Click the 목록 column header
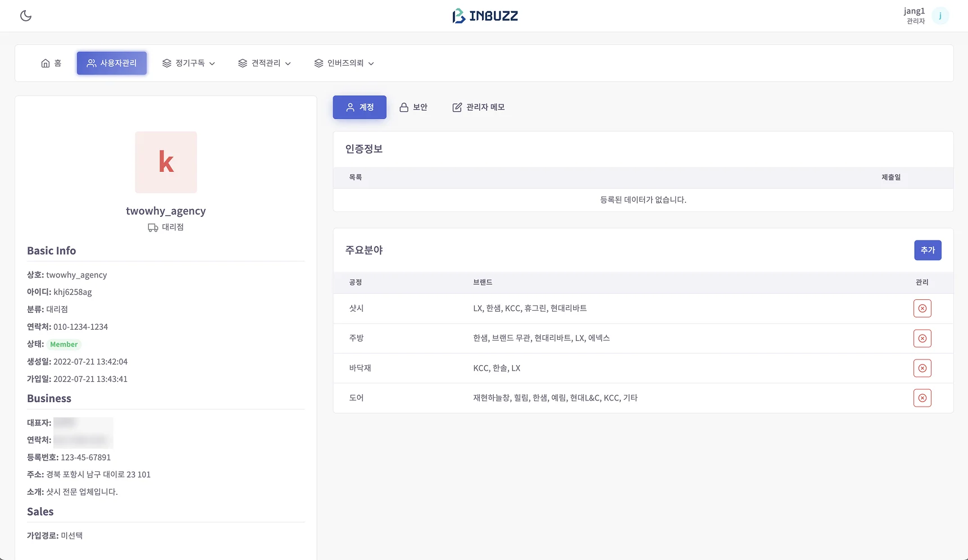968x560 pixels. (x=356, y=177)
